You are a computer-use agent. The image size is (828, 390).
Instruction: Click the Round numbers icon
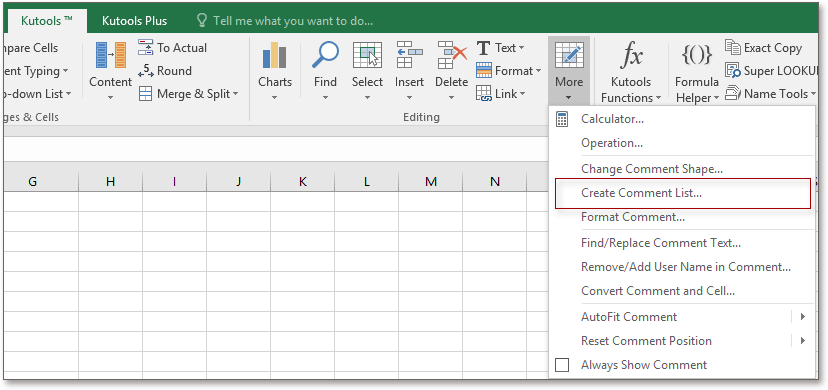click(146, 71)
